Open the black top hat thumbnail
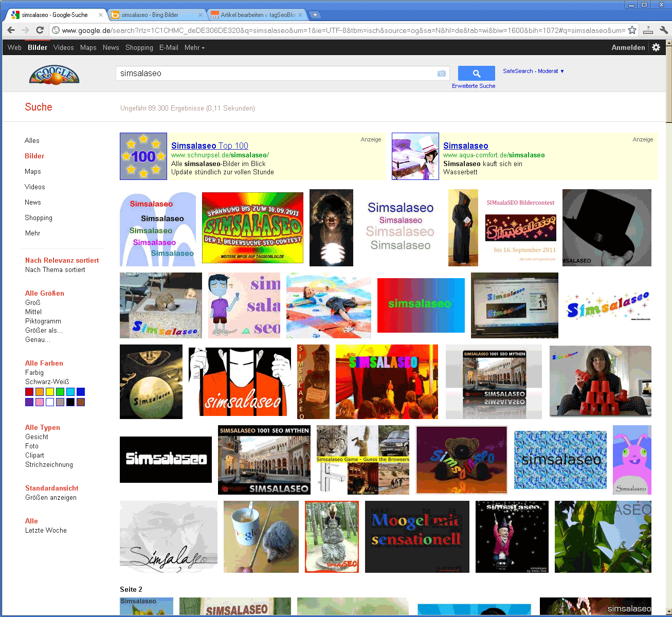This screenshot has width=672, height=617. coord(607,228)
